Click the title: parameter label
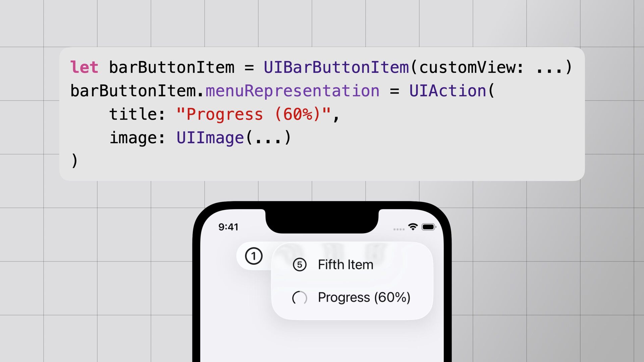The height and width of the screenshot is (362, 644). coord(138,114)
